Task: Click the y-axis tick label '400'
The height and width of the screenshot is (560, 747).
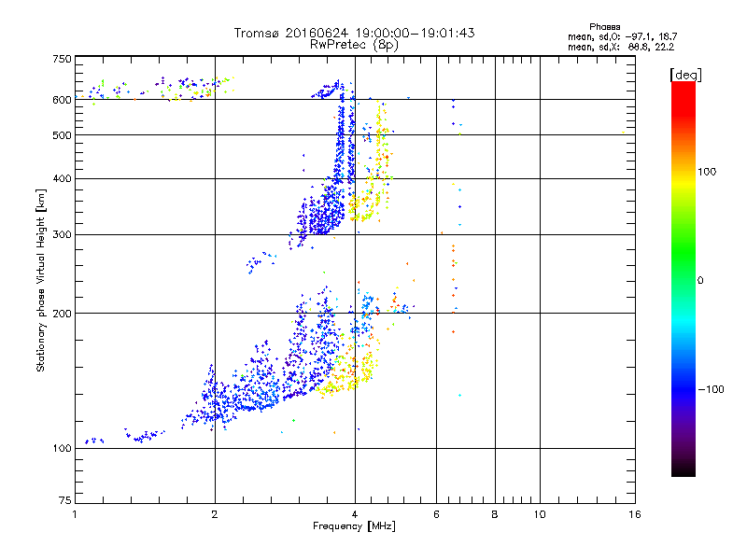Action: [63, 179]
